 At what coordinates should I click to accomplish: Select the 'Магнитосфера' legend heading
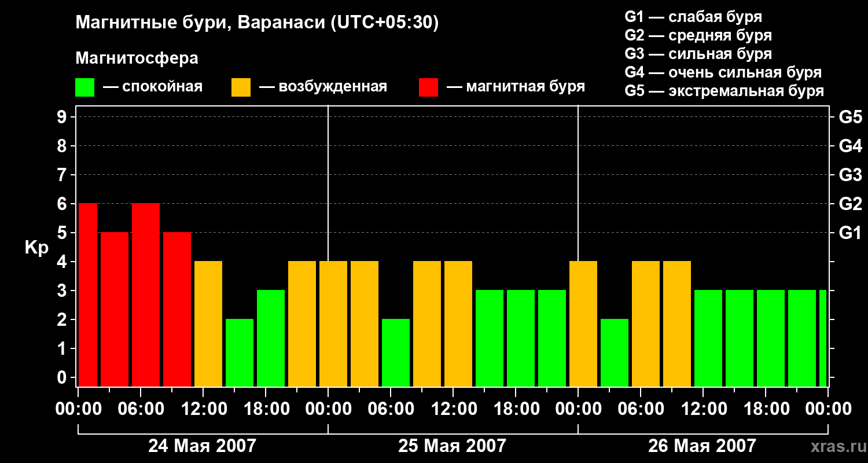point(137,58)
